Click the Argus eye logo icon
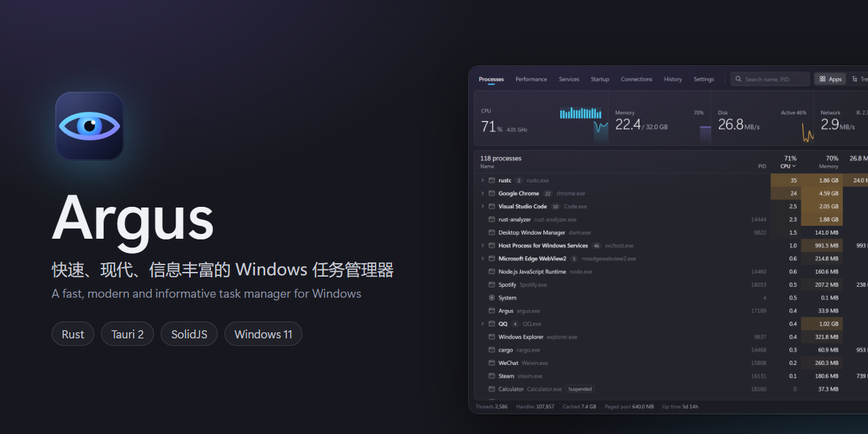 coord(90,126)
